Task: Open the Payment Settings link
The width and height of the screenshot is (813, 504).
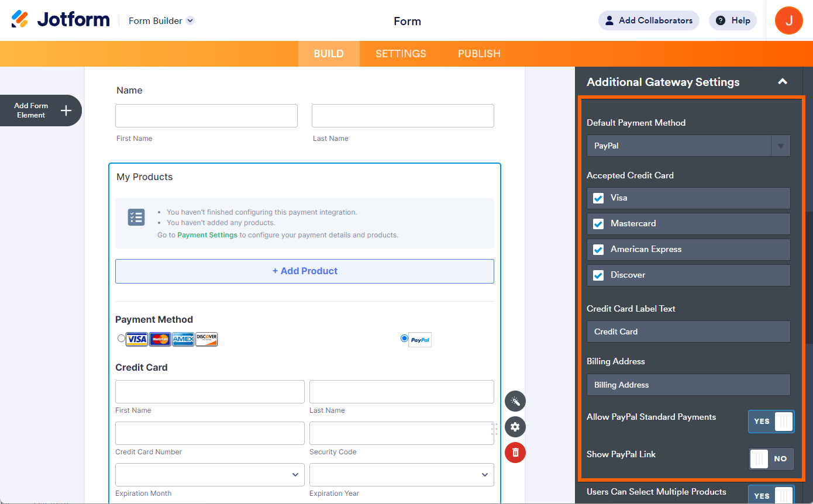Action: (208, 235)
